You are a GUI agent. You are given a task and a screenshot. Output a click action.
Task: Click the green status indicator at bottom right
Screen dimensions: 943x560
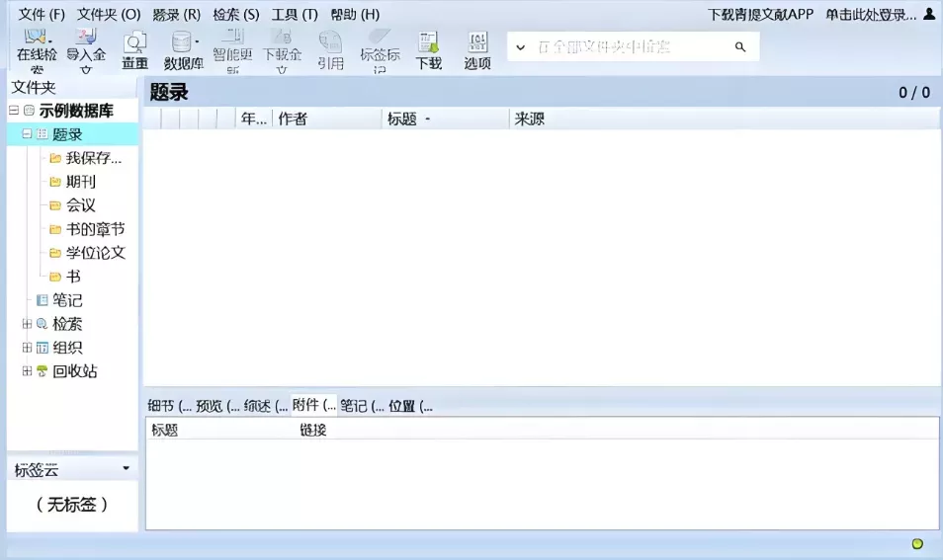(917, 544)
